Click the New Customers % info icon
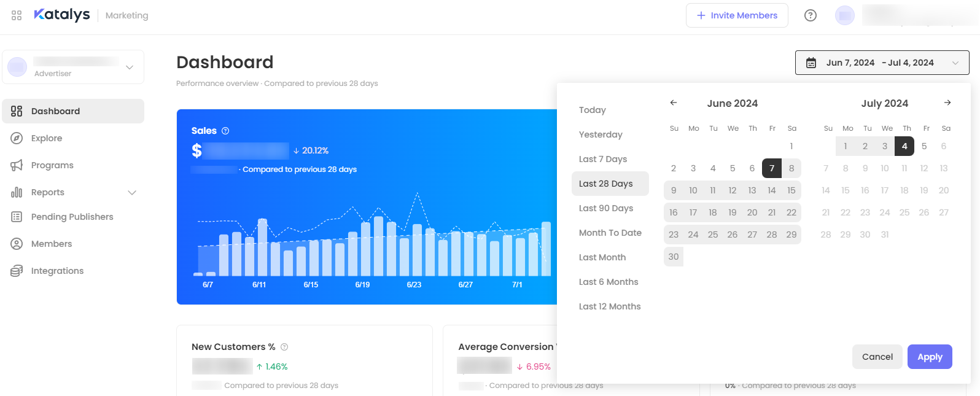 (284, 347)
